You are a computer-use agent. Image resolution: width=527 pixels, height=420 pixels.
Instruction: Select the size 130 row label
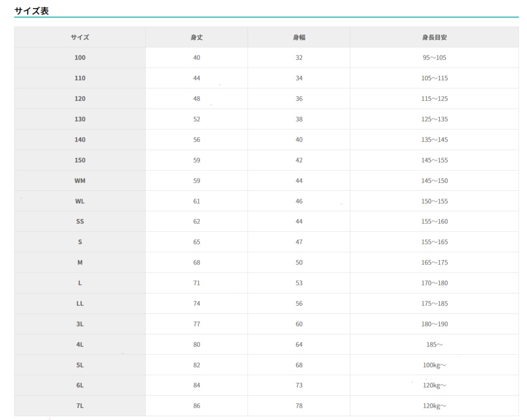click(x=80, y=119)
